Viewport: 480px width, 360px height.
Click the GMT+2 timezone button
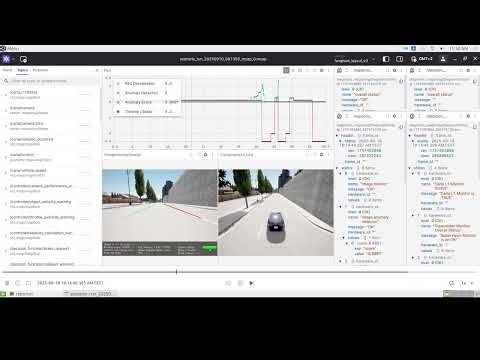422,59
